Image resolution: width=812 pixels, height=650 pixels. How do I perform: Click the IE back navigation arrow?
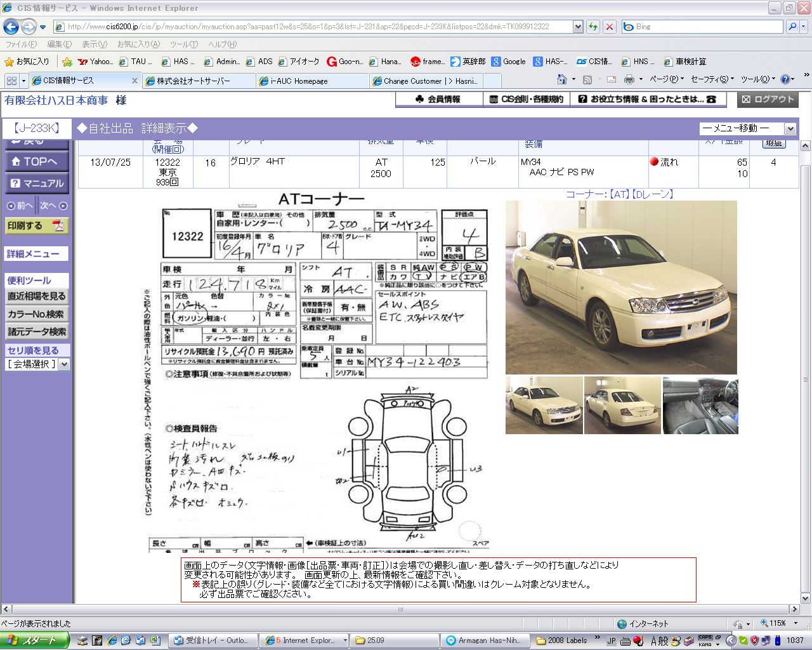(11, 27)
